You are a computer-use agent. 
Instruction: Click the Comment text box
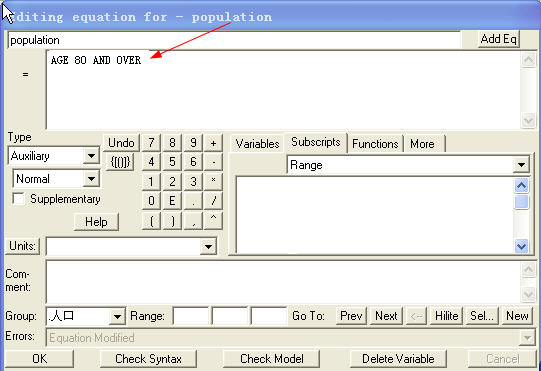283,282
